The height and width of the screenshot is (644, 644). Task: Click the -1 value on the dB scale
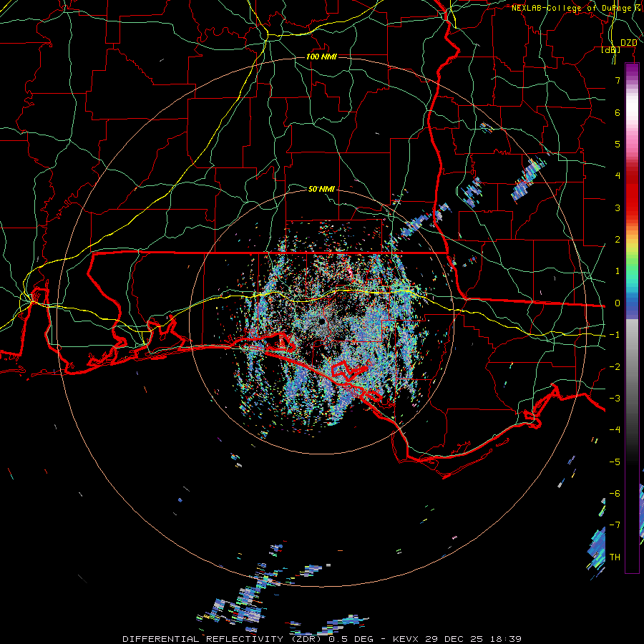tap(615, 335)
